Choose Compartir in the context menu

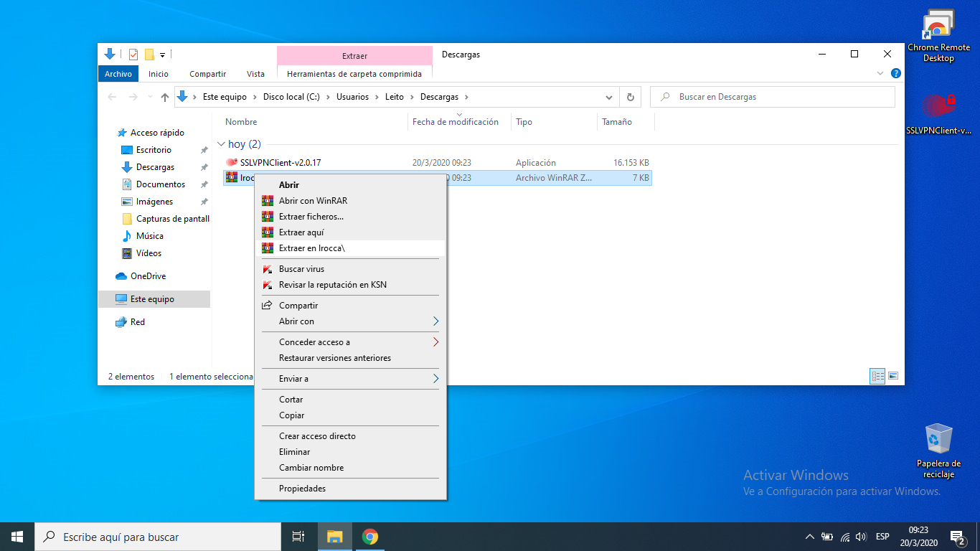pyautogui.click(x=351, y=306)
